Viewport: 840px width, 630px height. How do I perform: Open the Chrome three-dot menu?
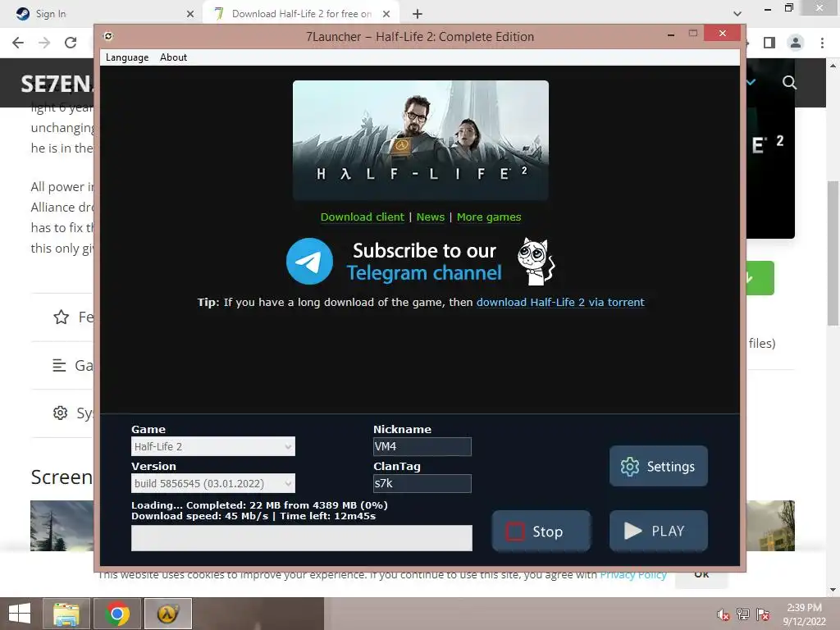point(822,43)
